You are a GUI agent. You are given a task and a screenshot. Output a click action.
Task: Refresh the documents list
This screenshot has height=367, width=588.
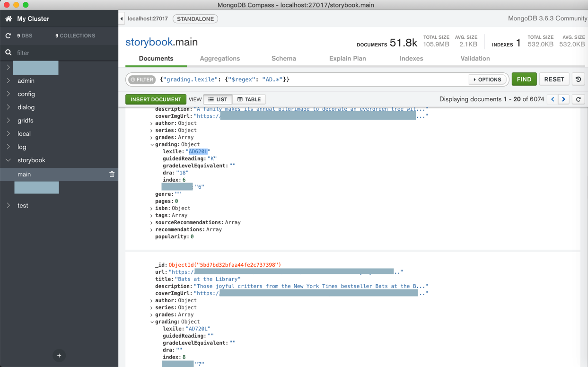[x=578, y=99]
